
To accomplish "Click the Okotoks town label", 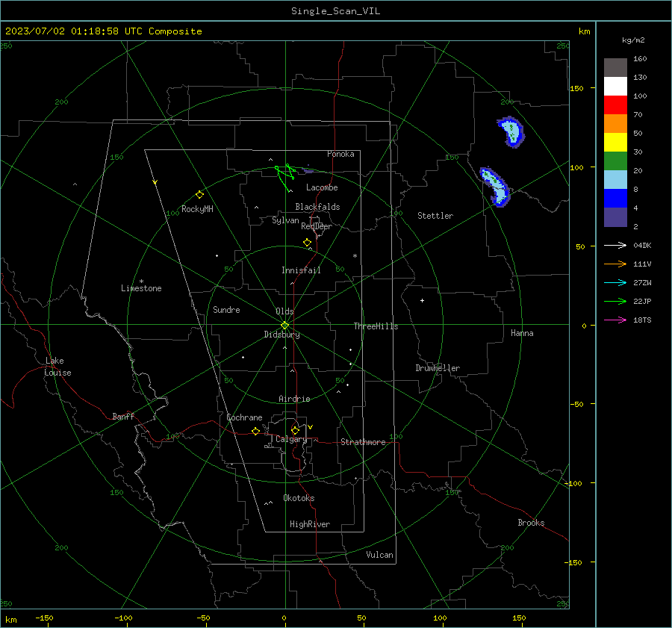I will click(299, 498).
